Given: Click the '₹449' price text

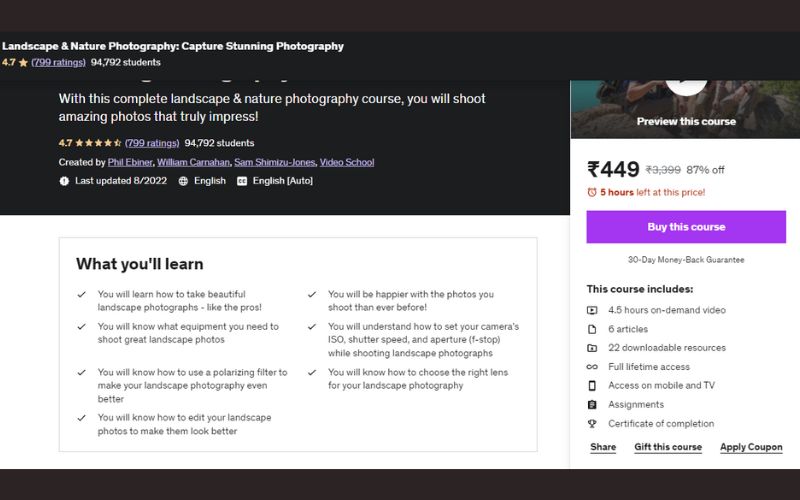Looking at the screenshot, I should 613,169.
